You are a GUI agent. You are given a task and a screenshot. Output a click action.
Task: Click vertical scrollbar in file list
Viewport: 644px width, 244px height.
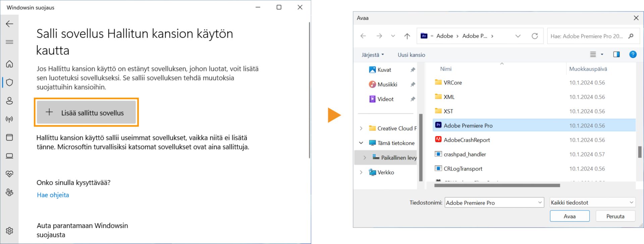(x=640, y=152)
